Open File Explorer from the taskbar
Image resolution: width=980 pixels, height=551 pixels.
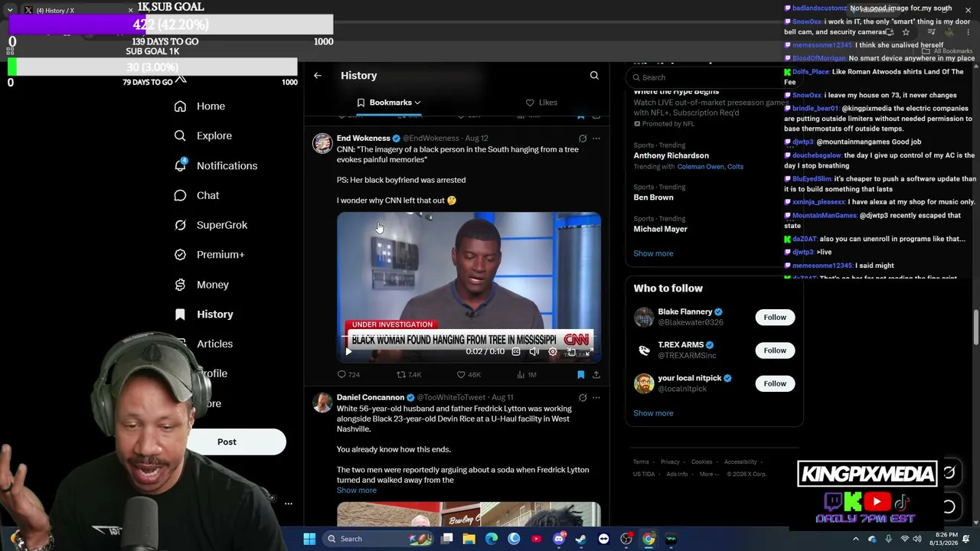(469, 539)
